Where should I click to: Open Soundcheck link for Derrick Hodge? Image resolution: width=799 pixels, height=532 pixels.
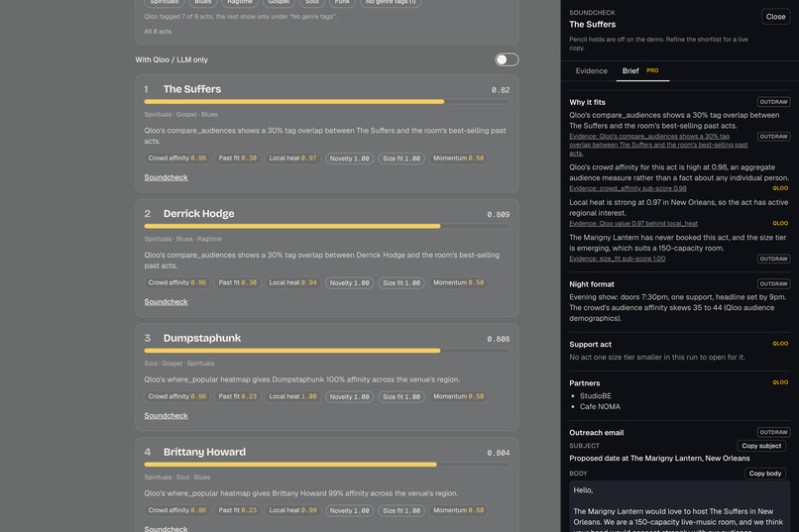pos(166,302)
